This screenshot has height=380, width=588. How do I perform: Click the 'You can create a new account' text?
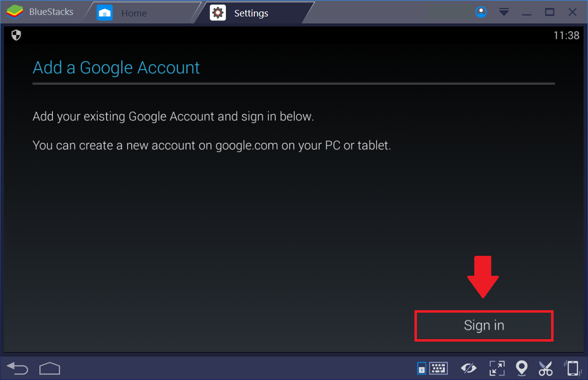coord(212,146)
